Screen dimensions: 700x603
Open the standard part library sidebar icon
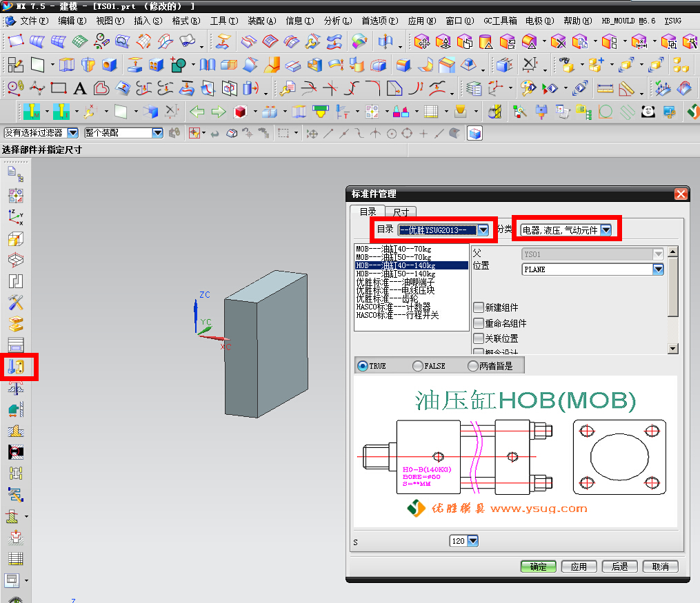point(16,367)
